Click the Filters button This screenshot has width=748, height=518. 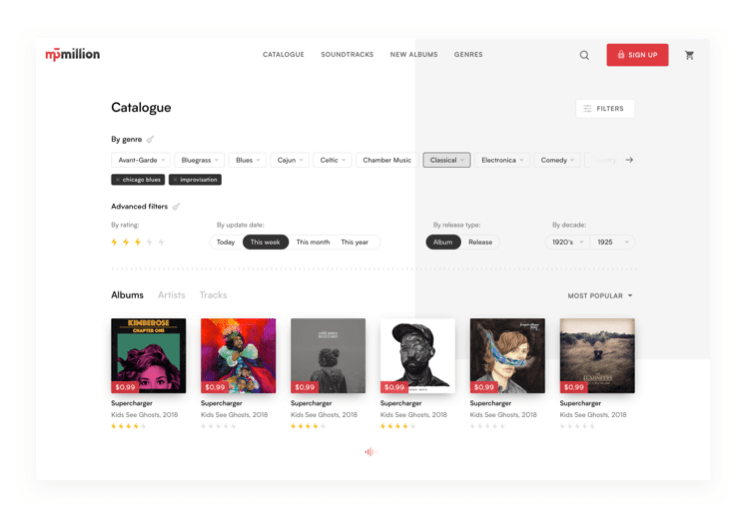605,108
